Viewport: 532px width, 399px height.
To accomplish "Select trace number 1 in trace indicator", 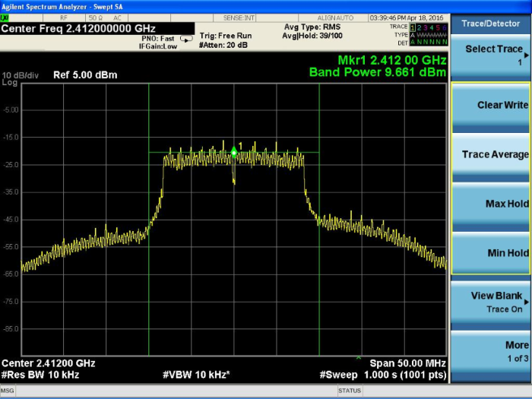I will (x=413, y=27).
